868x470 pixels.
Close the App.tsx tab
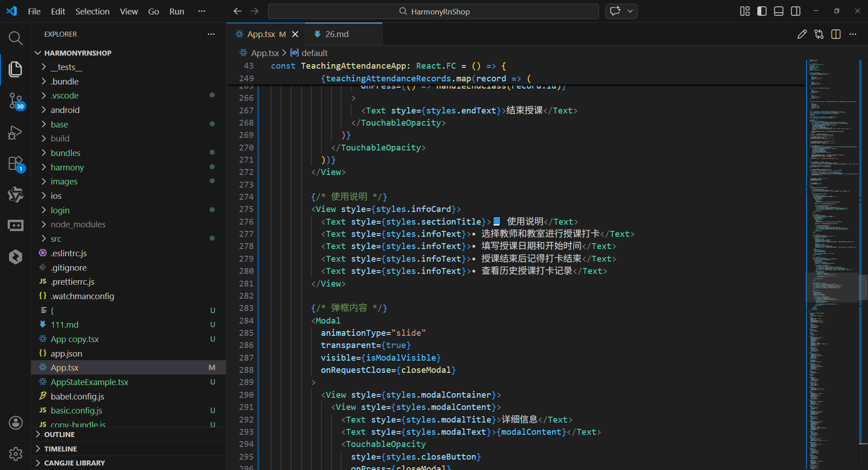click(x=295, y=34)
